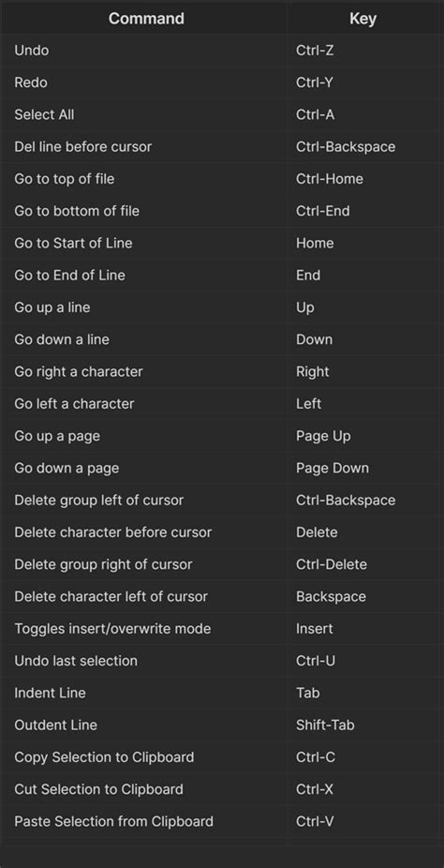Click Paste Selection from Clipboard entry
Screen dimensions: 444x868
(x=114, y=821)
